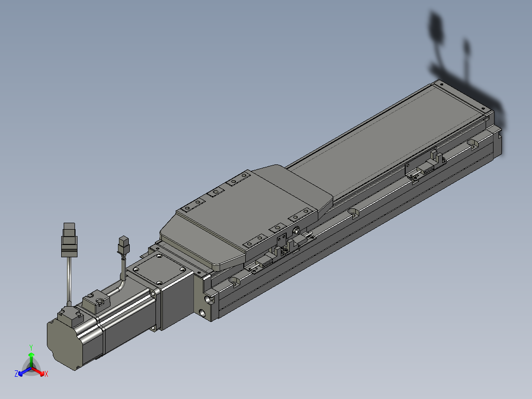Select the small encoder cable connector plug

[123, 245]
